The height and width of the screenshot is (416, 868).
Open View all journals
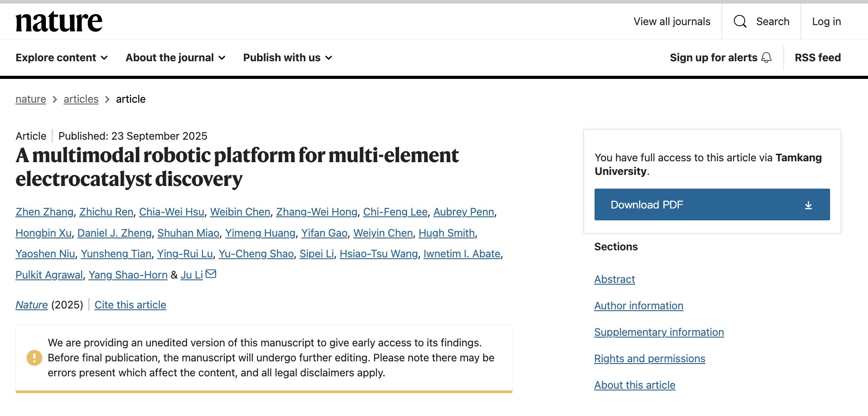[x=672, y=22]
